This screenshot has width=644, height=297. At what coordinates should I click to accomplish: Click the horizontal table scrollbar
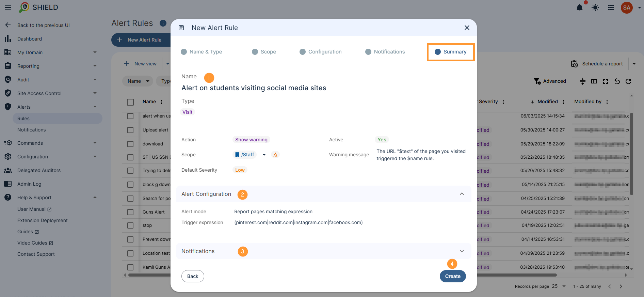342,275
